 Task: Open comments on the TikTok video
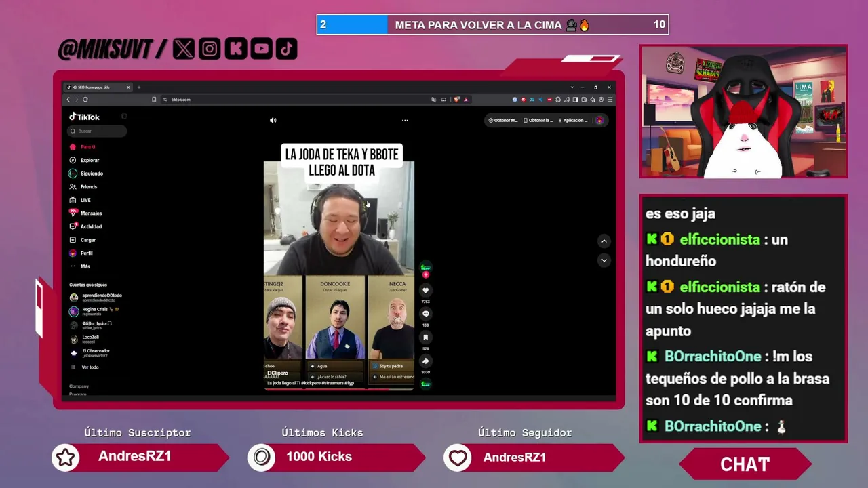click(426, 314)
